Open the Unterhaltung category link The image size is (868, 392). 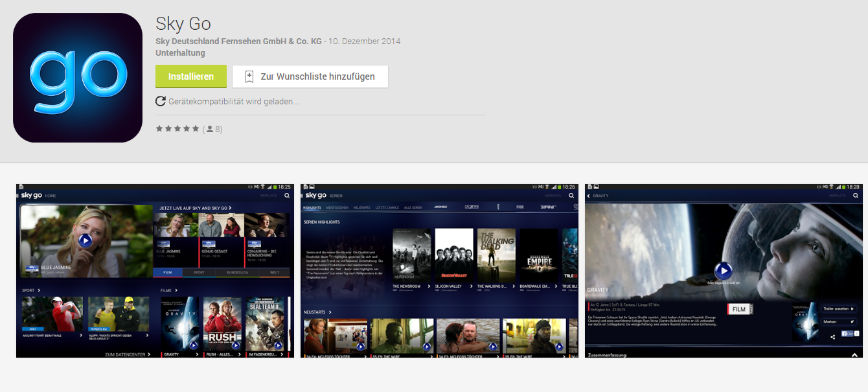tap(180, 53)
